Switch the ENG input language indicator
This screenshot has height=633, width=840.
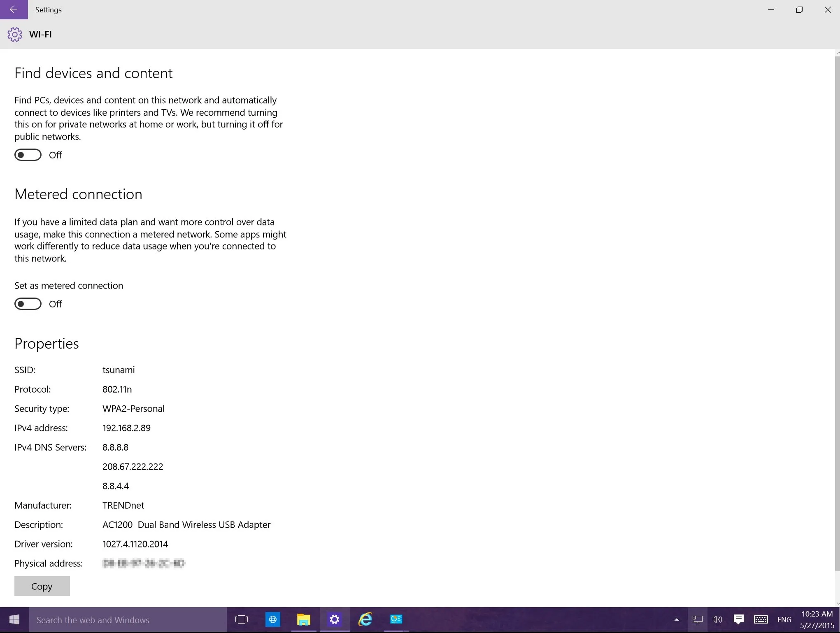point(784,619)
